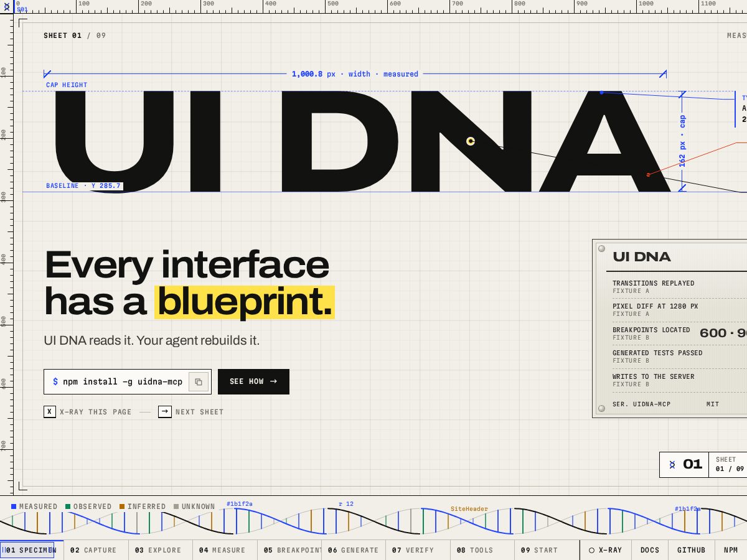Select the 07 VERIFY tab
The width and height of the screenshot is (747, 560).
tap(418, 550)
